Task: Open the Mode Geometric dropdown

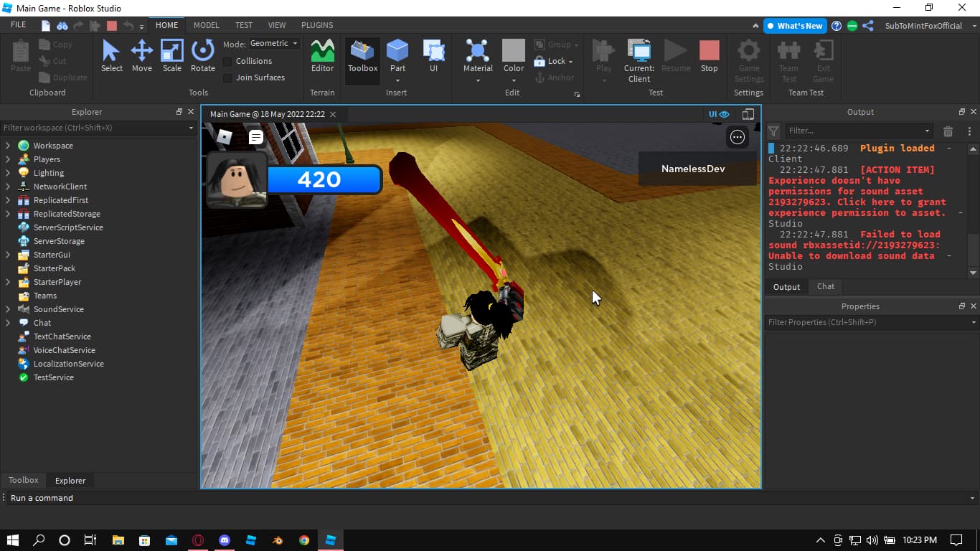Action: [x=274, y=44]
